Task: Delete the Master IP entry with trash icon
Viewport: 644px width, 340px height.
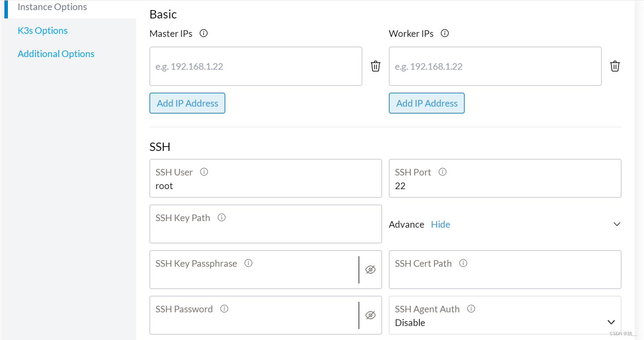Action: 376,66
